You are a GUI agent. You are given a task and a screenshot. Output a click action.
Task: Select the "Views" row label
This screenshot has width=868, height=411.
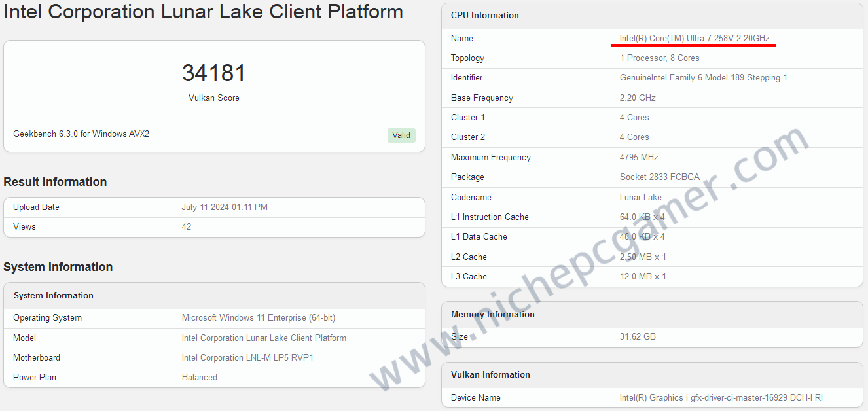(24, 227)
